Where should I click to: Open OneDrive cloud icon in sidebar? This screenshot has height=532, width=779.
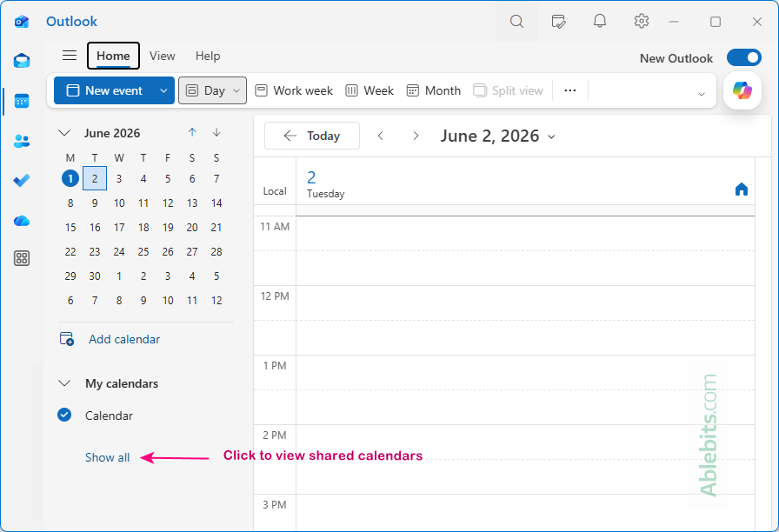click(x=22, y=221)
